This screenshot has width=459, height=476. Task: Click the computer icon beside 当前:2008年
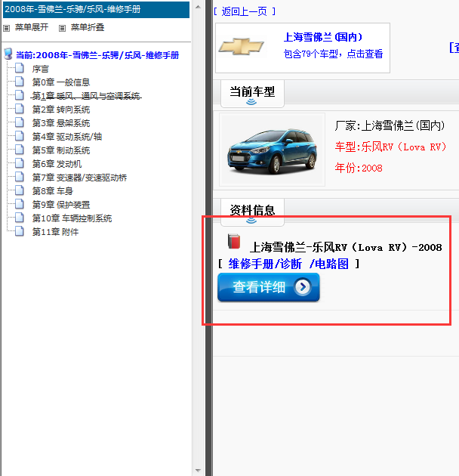click(x=8, y=54)
